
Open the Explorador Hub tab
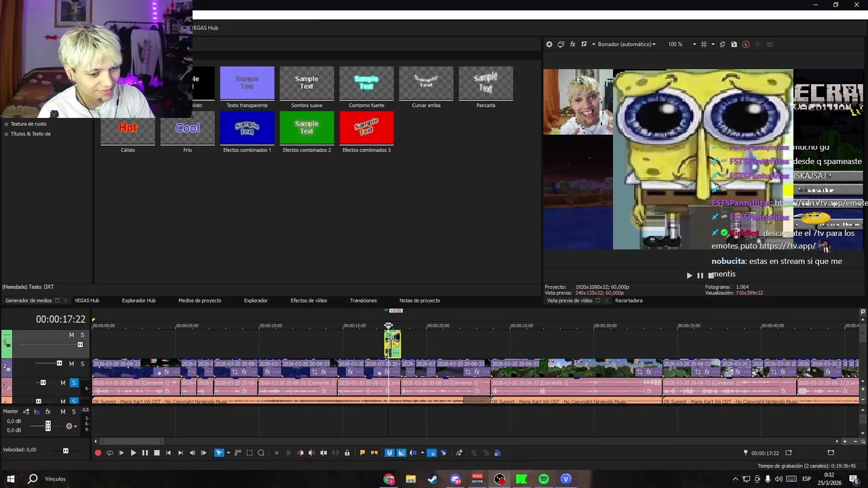pyautogui.click(x=139, y=300)
